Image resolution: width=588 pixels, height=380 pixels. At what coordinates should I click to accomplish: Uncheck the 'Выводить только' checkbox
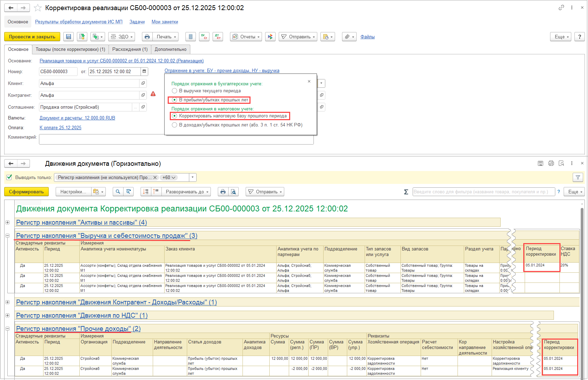[9, 177]
